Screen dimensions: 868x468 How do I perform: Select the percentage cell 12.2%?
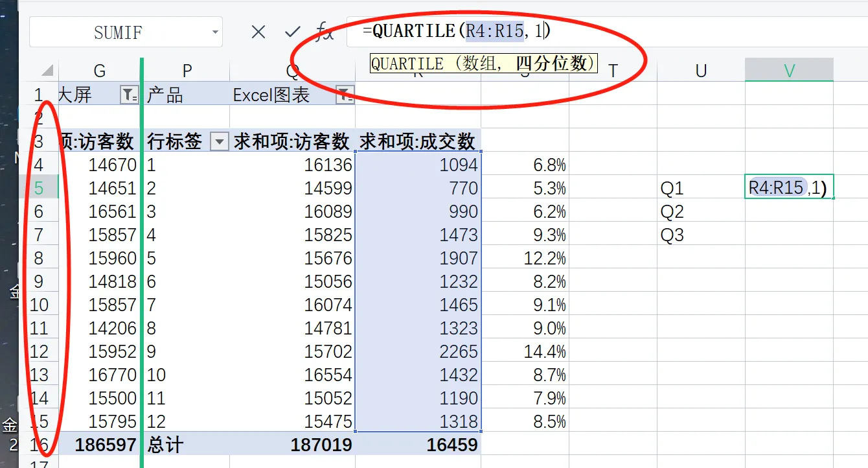pyautogui.click(x=525, y=258)
